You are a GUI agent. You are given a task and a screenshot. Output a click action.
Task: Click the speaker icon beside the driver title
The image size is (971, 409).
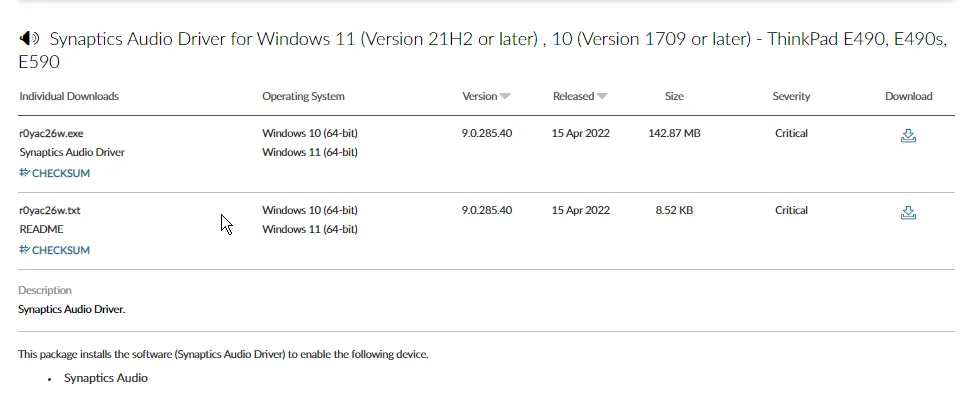[x=29, y=39]
